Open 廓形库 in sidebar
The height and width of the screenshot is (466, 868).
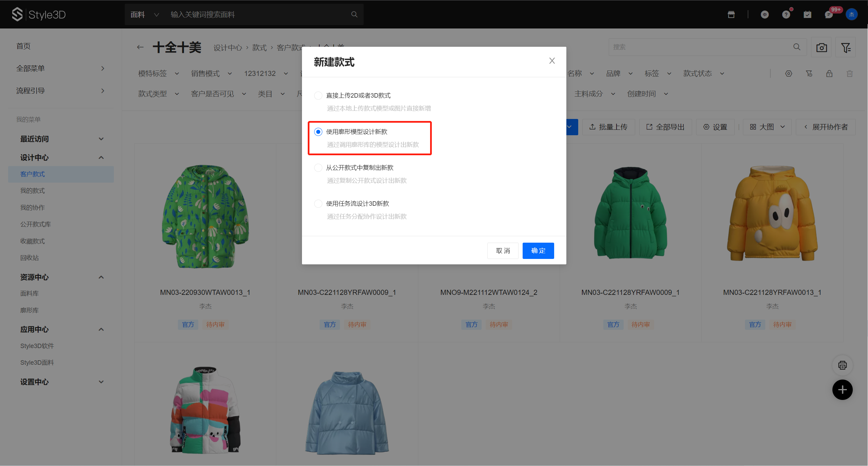29,310
